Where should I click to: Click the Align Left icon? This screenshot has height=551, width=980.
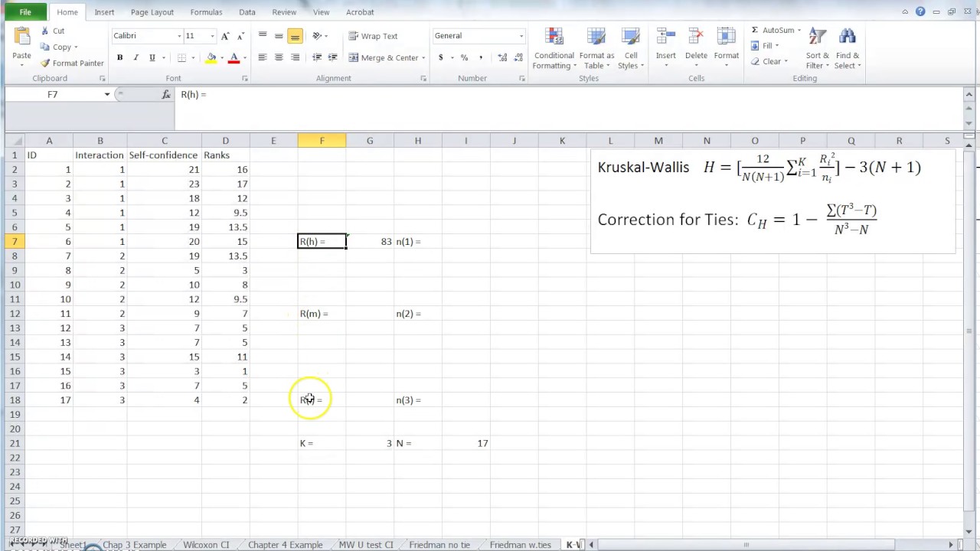(263, 57)
